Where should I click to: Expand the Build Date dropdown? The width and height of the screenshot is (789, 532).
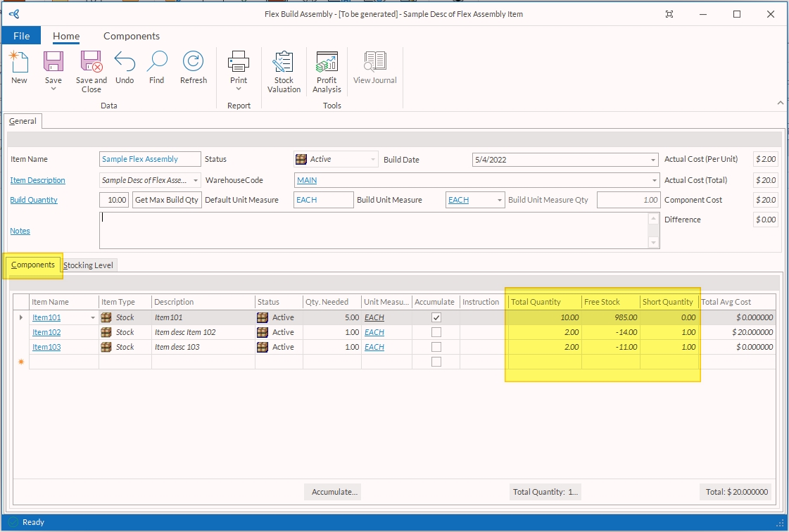click(x=653, y=160)
